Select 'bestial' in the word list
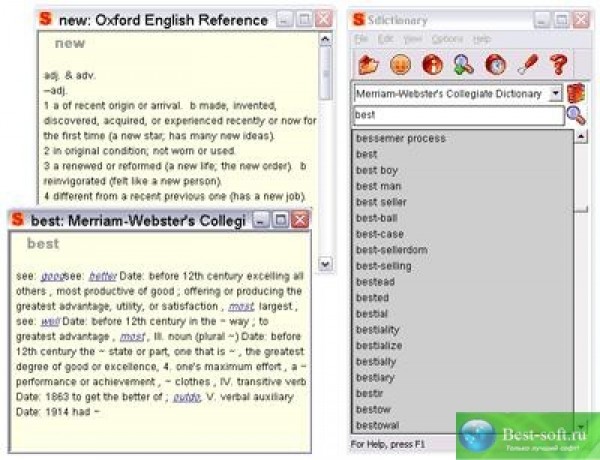 tap(462, 314)
